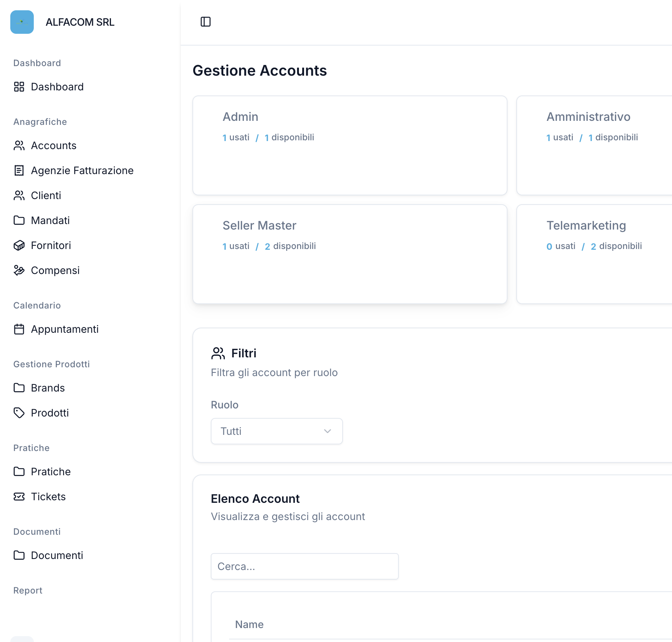Screen dimensions: 672x642
Task: Go to Mandati in the sidebar
Action: click(x=50, y=220)
